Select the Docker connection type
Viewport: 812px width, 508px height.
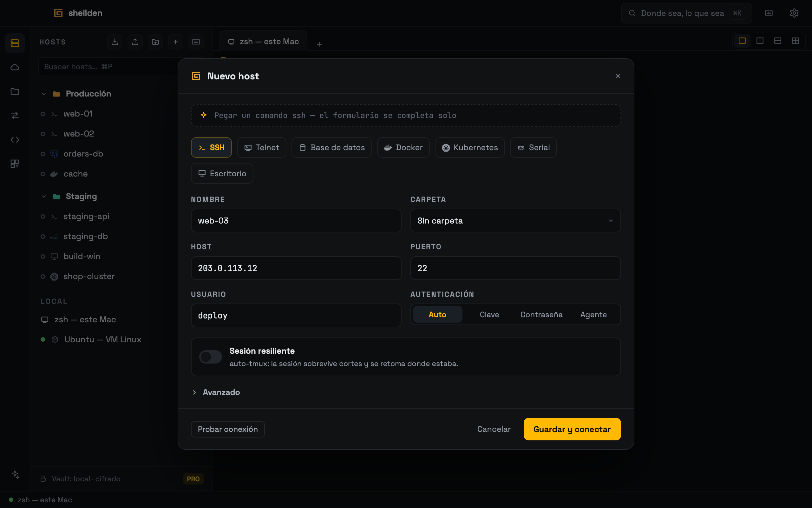point(403,148)
